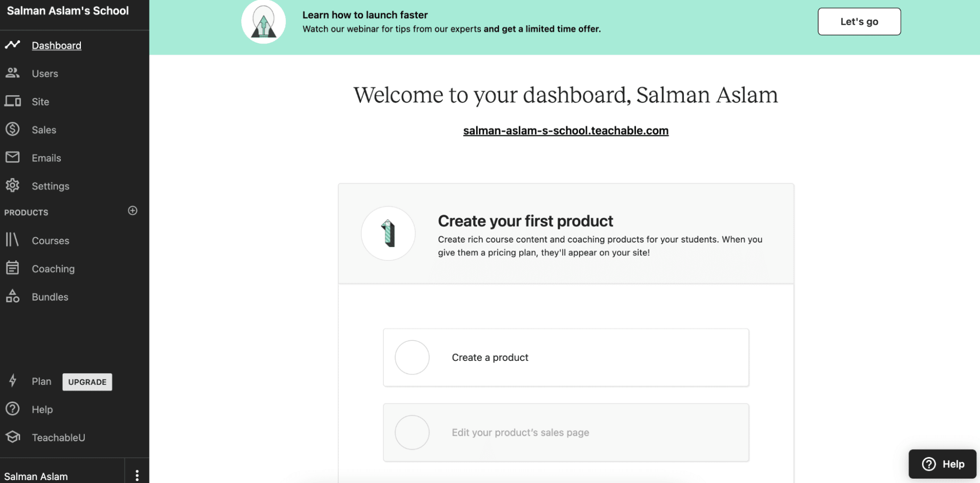This screenshot has height=483, width=980.
Task: Click the Bundles shapes icon
Action: [12, 296]
